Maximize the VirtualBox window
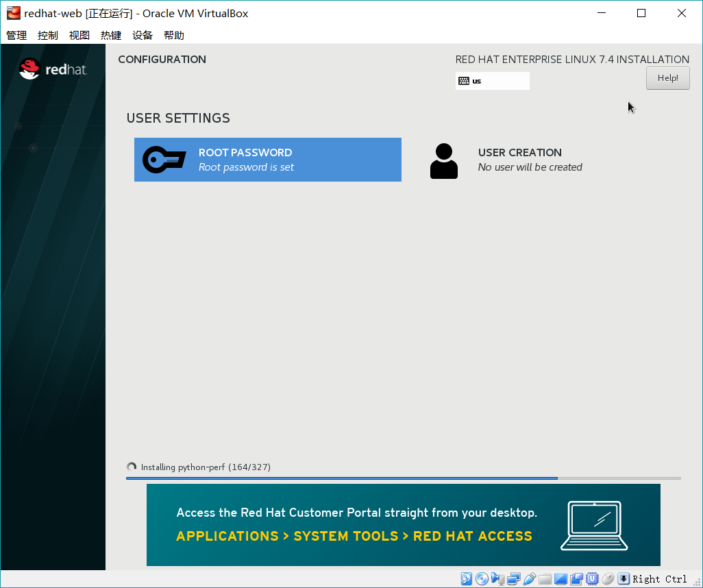 coord(641,13)
